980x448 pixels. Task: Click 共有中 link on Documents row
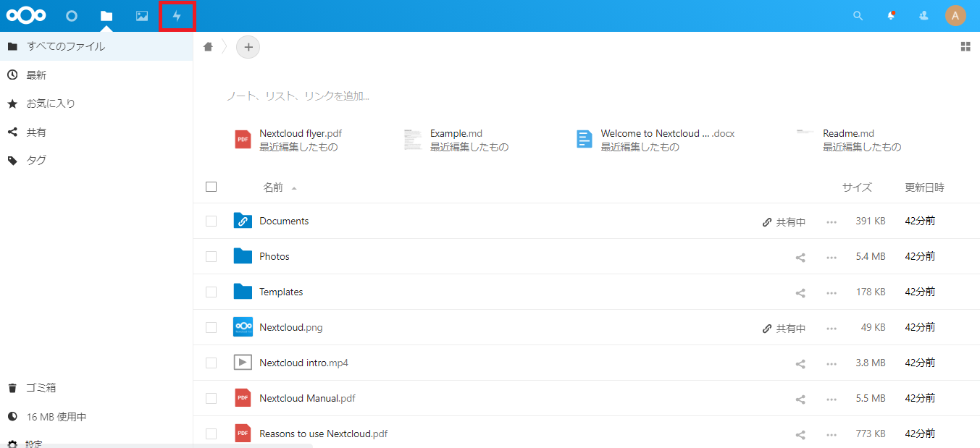click(x=784, y=222)
